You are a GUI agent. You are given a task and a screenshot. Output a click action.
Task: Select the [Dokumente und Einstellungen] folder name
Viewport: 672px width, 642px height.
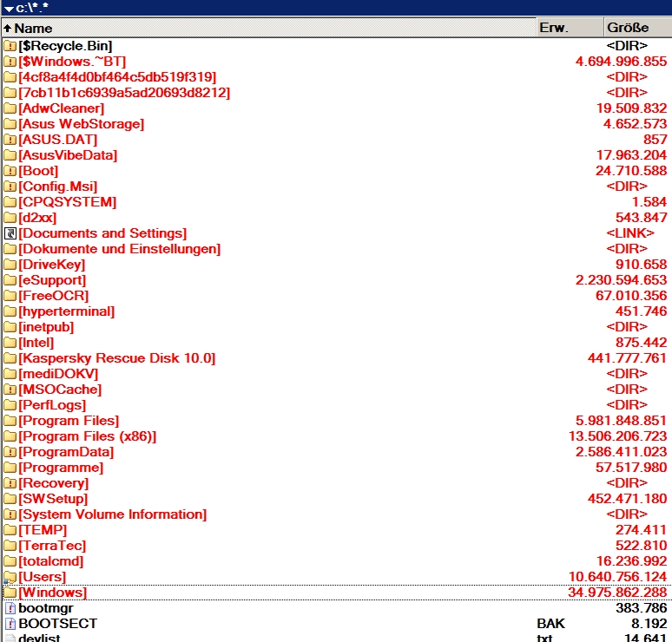click(120, 249)
